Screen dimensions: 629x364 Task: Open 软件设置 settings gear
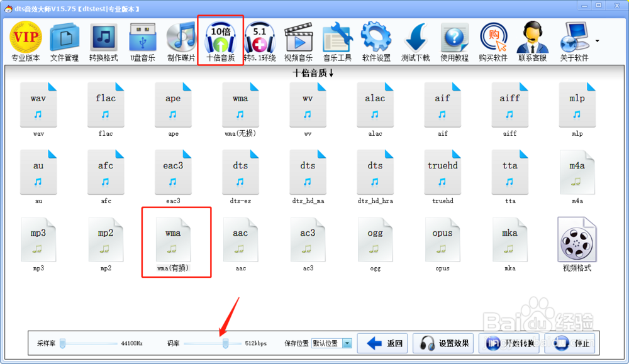point(376,41)
